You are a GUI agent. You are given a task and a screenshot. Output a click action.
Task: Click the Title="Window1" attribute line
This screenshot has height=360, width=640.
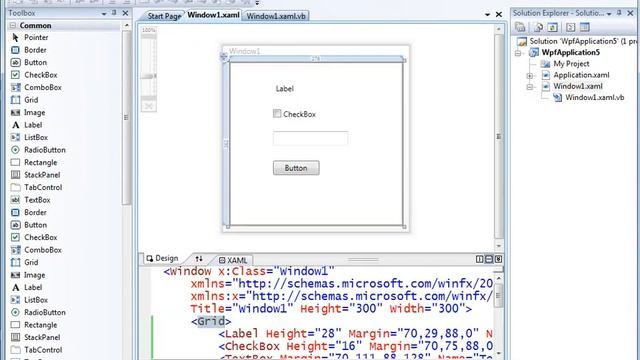pos(331,309)
